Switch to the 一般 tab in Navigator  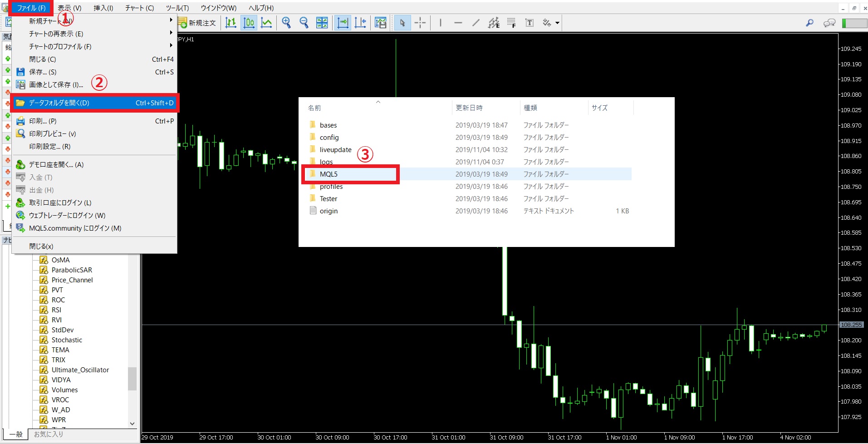point(16,434)
